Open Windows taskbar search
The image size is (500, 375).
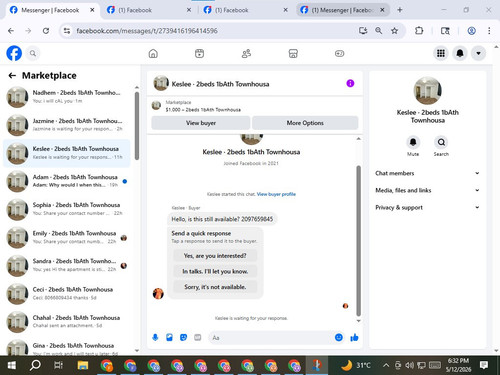tap(35, 365)
